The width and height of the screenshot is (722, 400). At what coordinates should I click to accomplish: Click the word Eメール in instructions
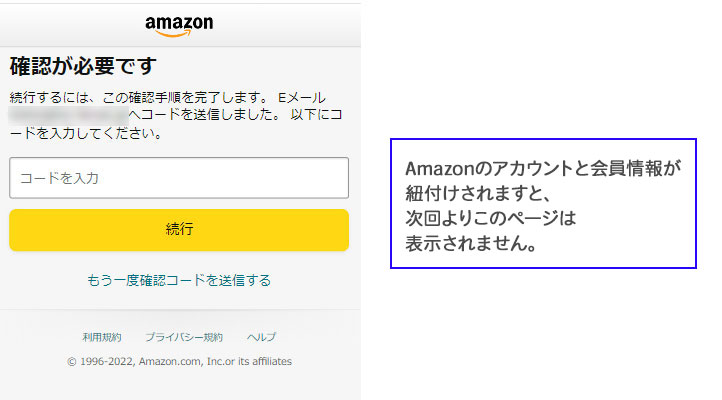click(301, 98)
